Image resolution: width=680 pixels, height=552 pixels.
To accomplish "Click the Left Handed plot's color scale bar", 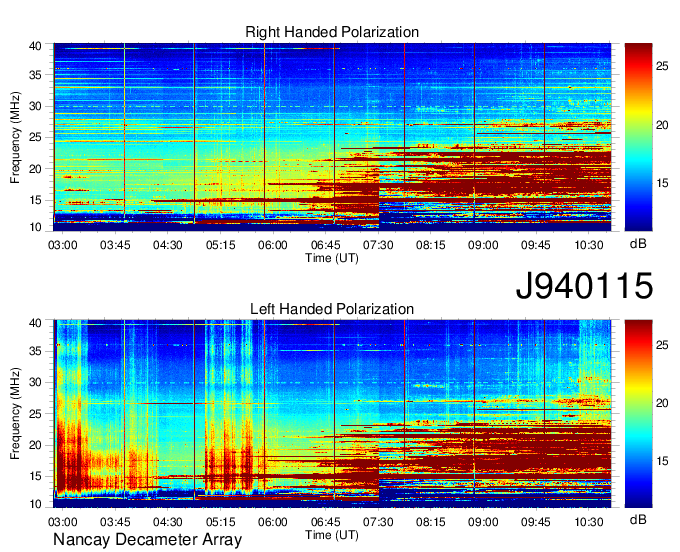I will pyautogui.click(x=638, y=414).
